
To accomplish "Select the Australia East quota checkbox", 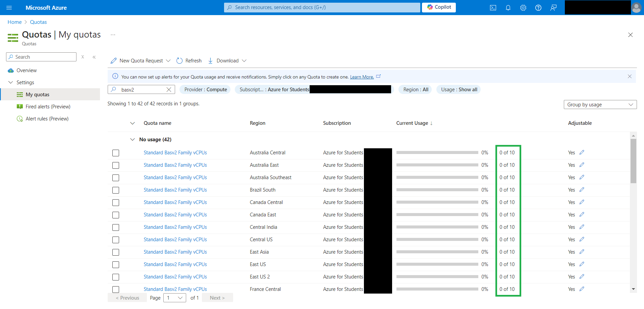I will click(116, 165).
